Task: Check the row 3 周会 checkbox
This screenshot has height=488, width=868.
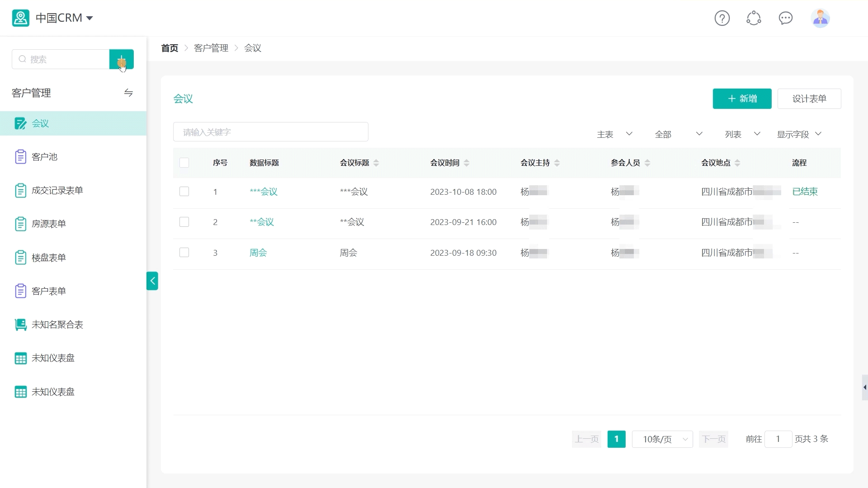Action: 184,253
